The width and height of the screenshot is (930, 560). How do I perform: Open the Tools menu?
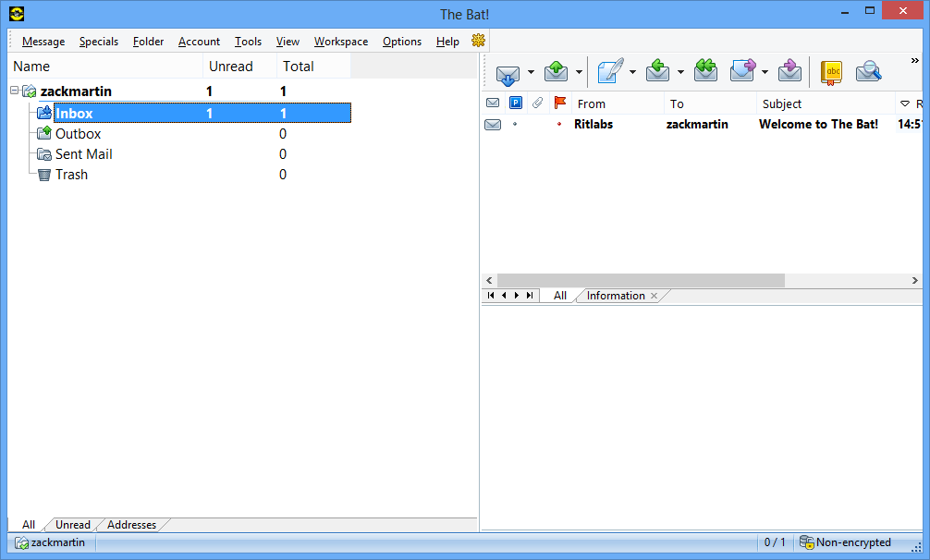(248, 42)
